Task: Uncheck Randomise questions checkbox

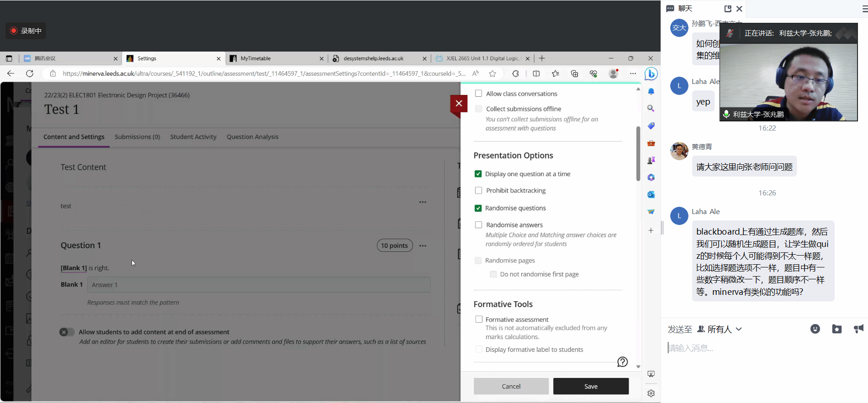Action: pyautogui.click(x=478, y=208)
